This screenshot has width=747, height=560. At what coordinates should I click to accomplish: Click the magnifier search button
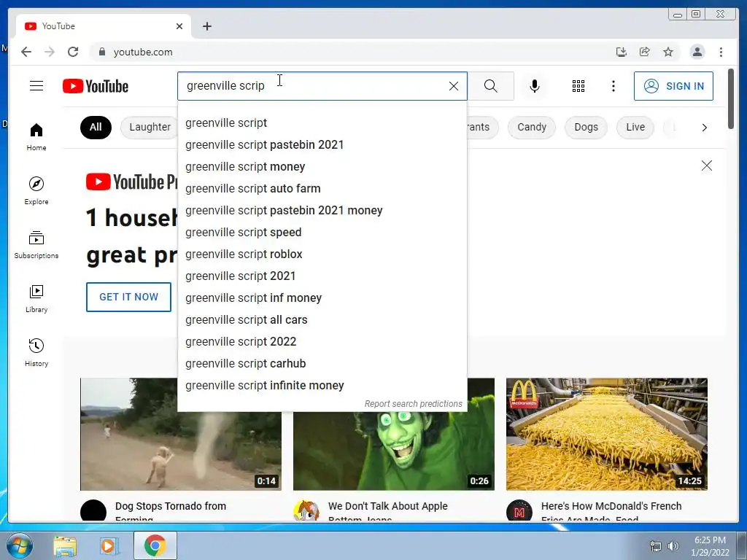click(x=491, y=86)
